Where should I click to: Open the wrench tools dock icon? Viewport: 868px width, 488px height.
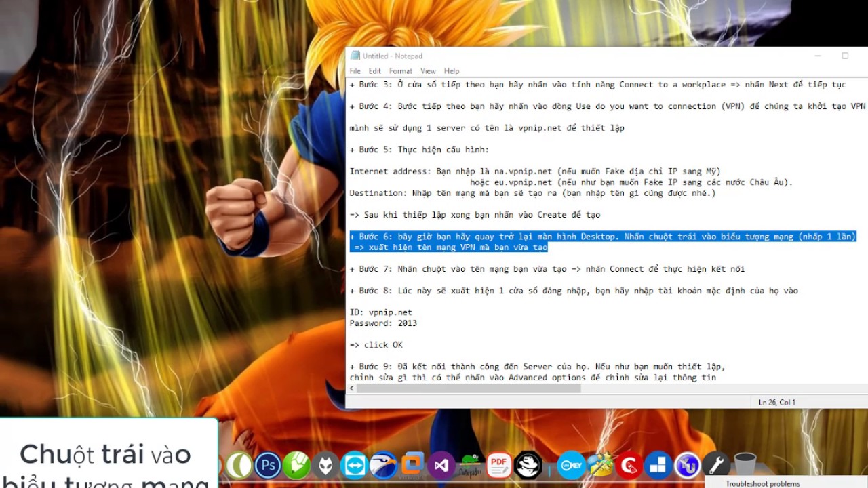click(x=715, y=466)
